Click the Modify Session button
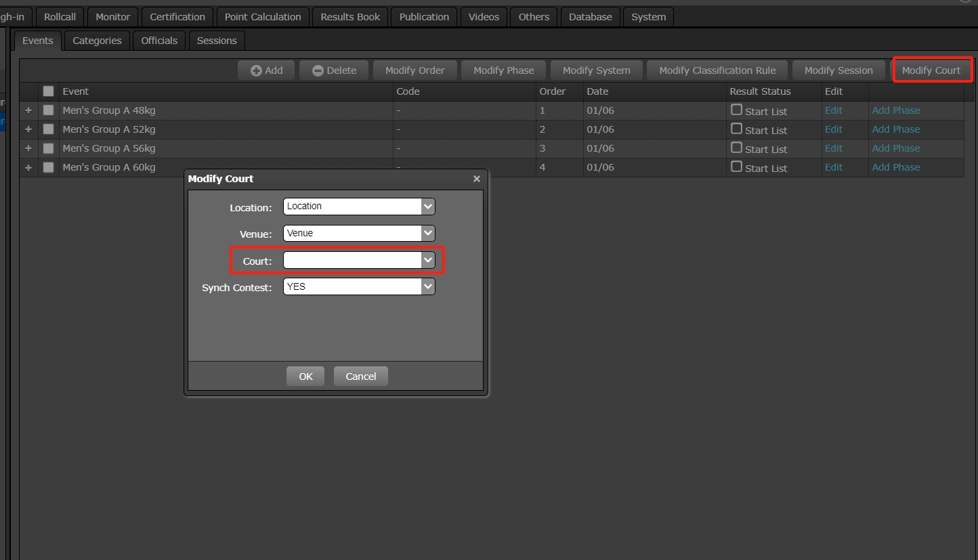Image resolution: width=978 pixels, height=560 pixels. 838,70
